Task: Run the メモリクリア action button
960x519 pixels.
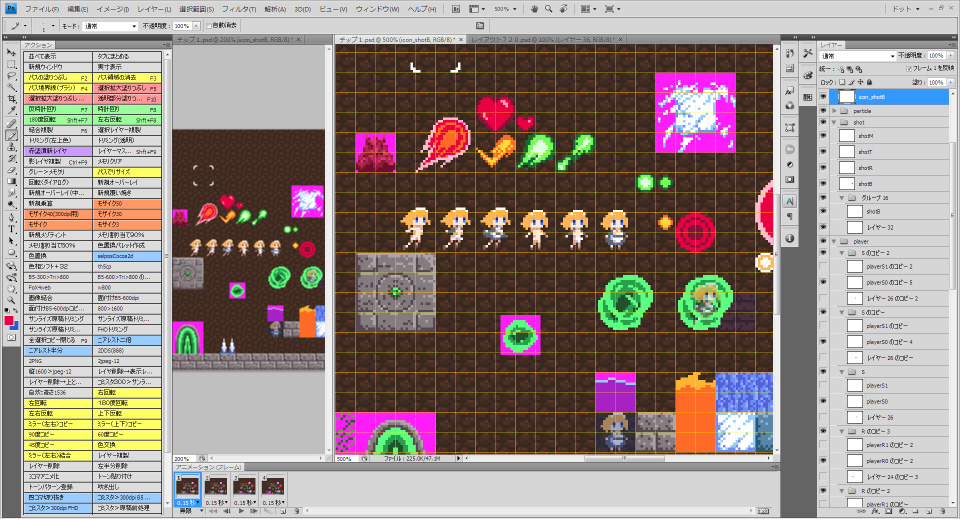Action: 127,162
